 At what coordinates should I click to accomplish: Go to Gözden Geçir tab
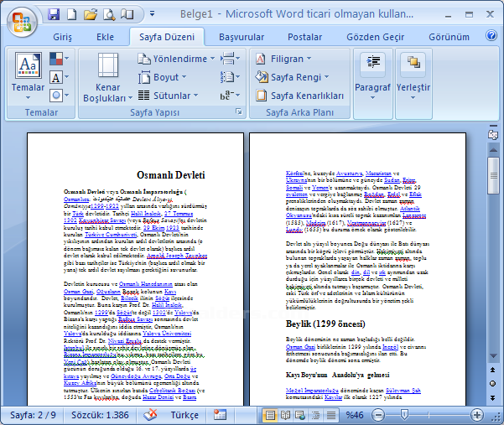tap(375, 37)
